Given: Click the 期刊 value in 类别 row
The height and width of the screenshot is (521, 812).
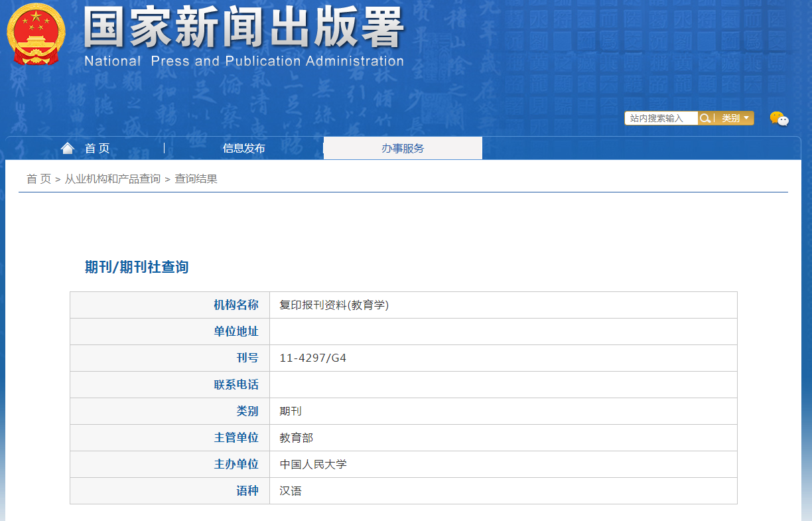Looking at the screenshot, I should [x=291, y=411].
